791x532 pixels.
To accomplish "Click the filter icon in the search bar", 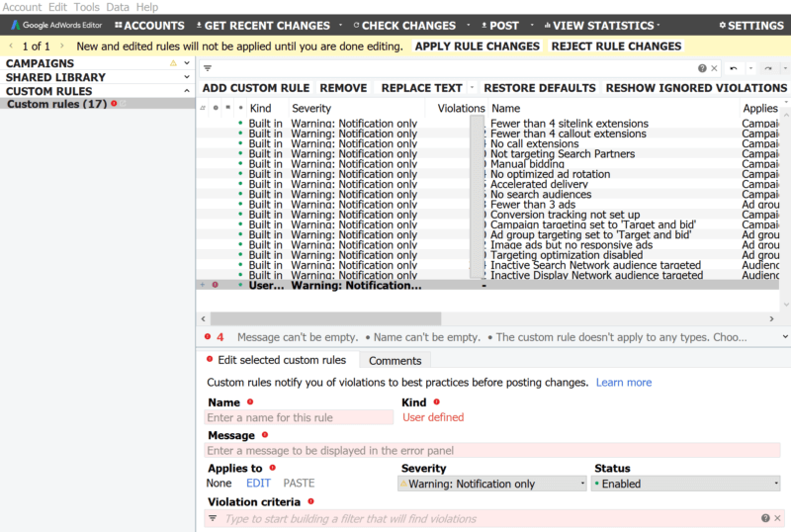I will (x=208, y=68).
